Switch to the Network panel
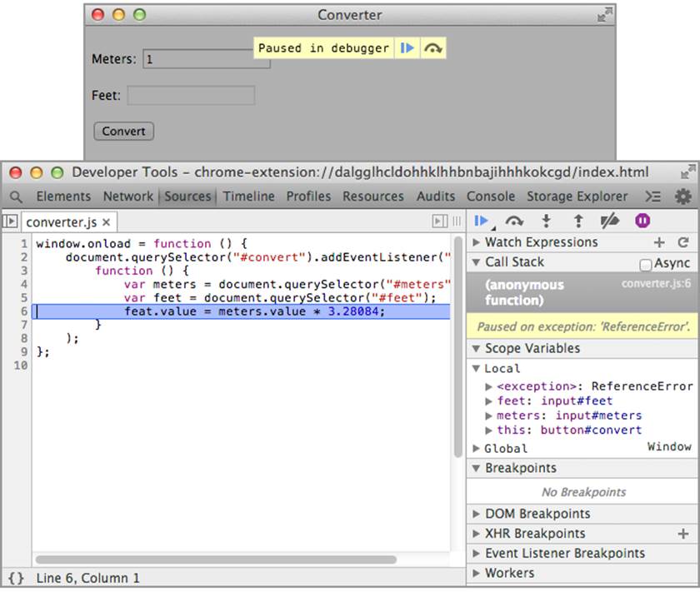 128,197
